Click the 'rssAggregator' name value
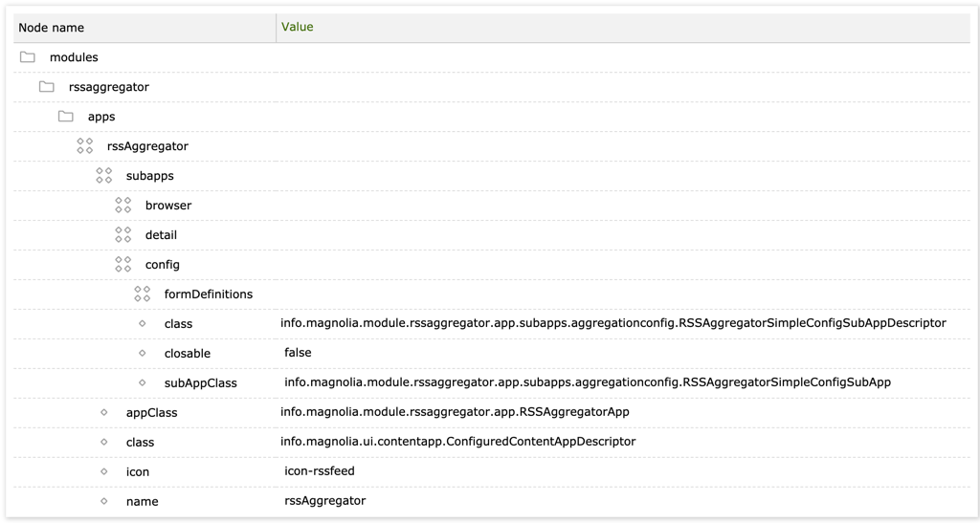 [325, 501]
